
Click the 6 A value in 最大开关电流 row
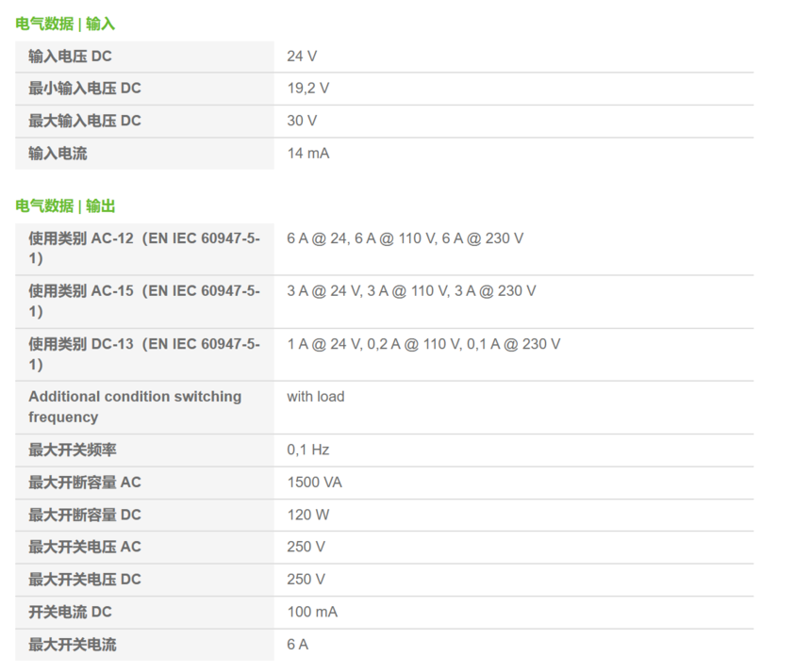[297, 645]
